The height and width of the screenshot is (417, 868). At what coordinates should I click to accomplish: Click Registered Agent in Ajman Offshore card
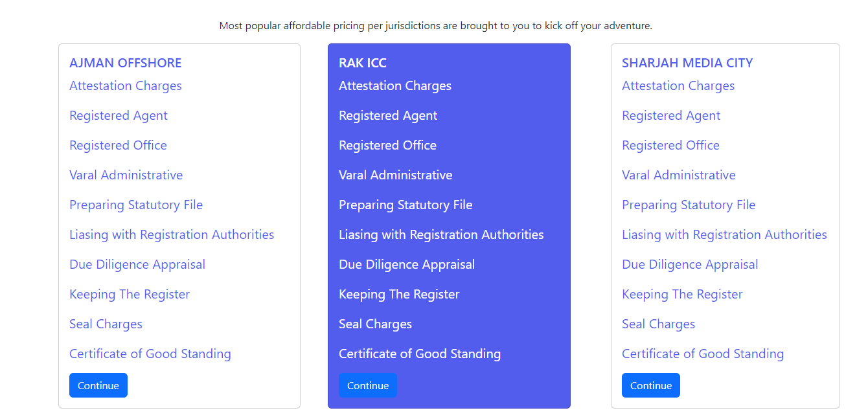118,115
